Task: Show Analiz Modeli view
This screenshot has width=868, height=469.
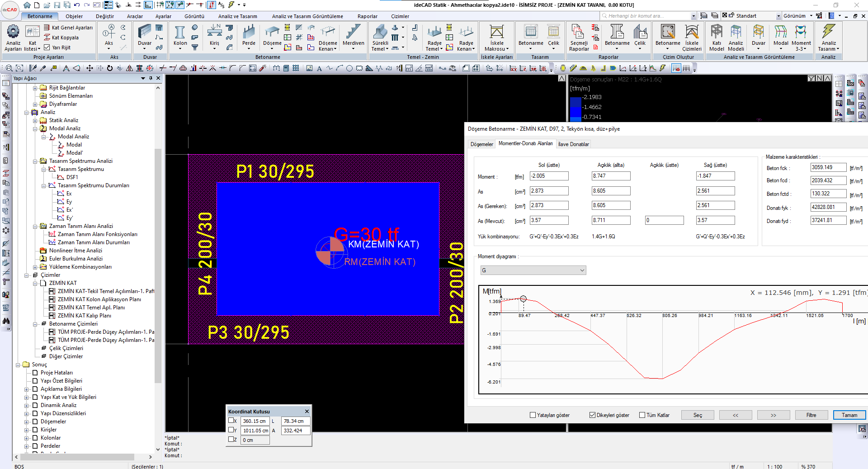Action: coord(736,38)
